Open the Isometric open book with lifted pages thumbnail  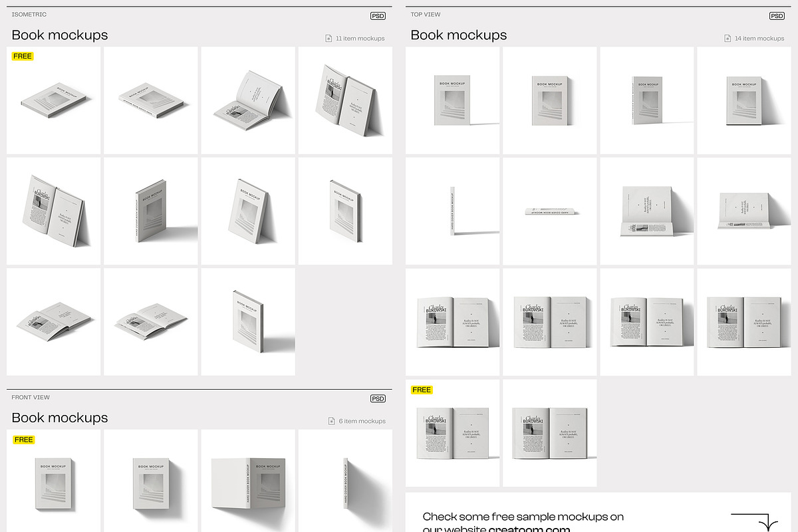[248, 100]
